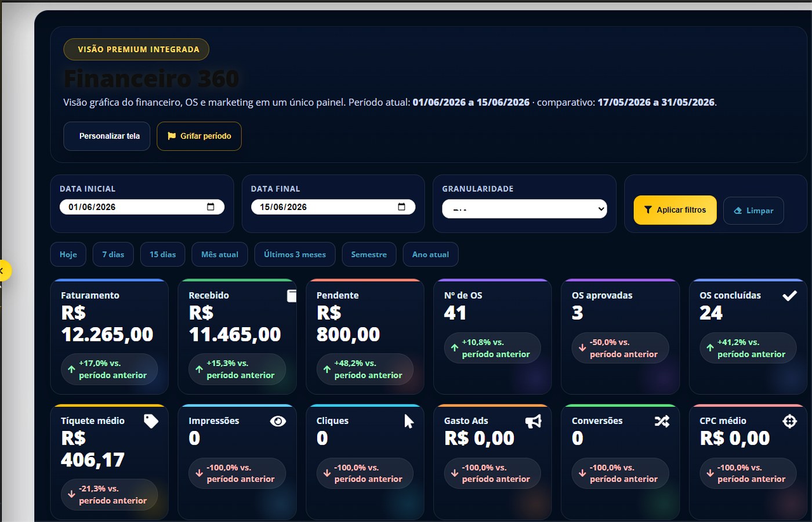Click the Pendente value R$ 800,00
This screenshot has width=812, height=522.
[x=348, y=324]
